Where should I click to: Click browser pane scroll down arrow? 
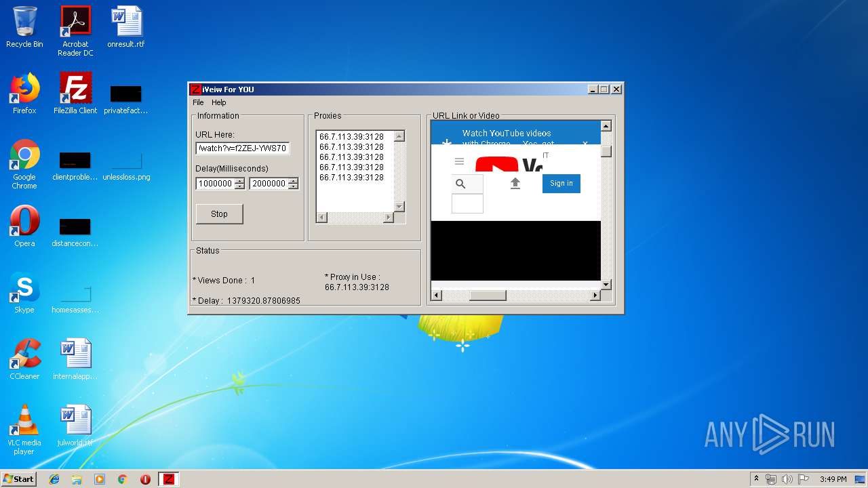[606, 285]
